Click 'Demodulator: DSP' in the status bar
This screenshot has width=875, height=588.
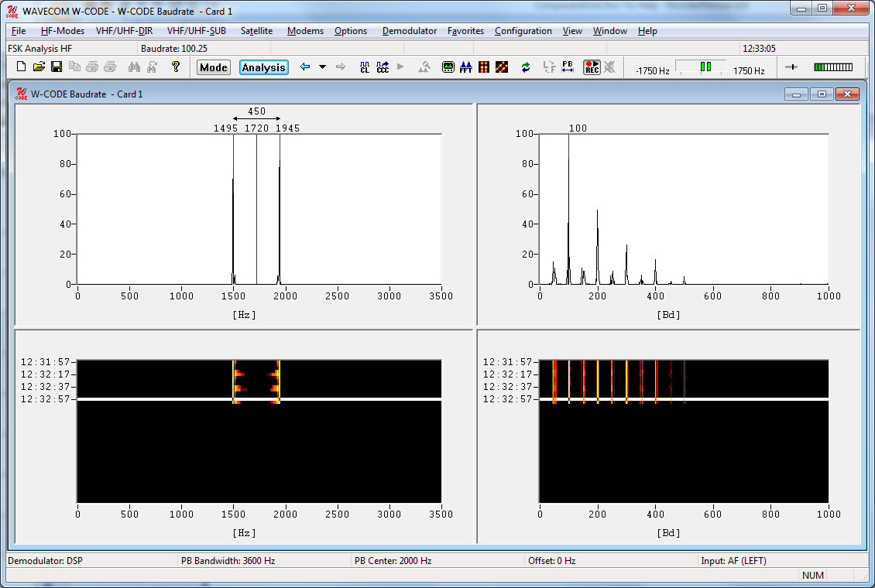pyautogui.click(x=45, y=561)
